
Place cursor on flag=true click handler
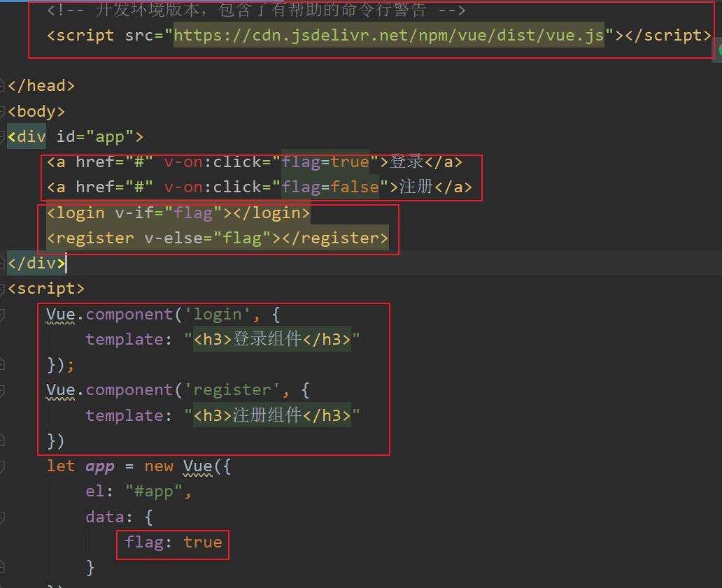325,162
